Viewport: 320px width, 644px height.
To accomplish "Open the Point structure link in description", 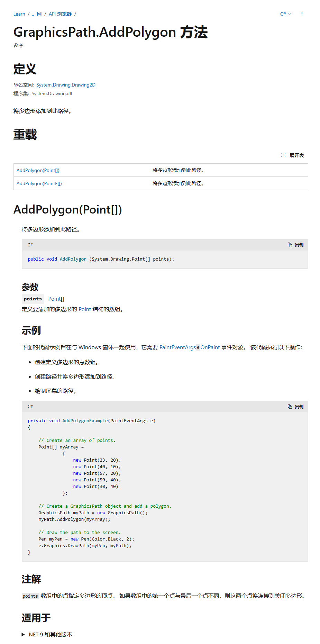I will coord(84,309).
